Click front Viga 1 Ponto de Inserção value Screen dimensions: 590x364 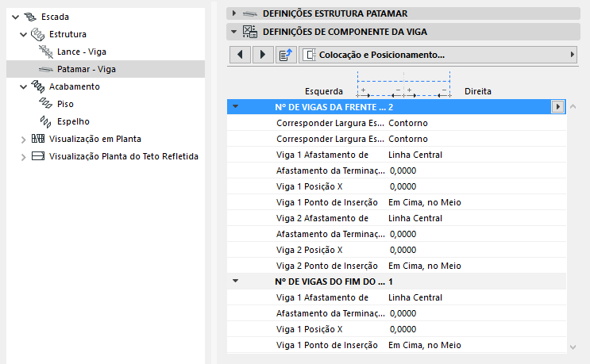tap(425, 202)
